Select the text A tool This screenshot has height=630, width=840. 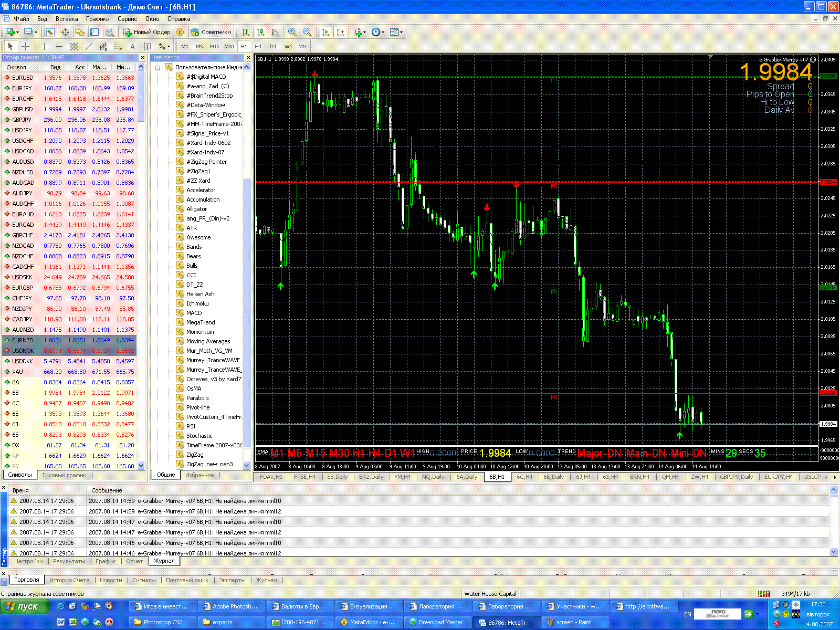132,46
